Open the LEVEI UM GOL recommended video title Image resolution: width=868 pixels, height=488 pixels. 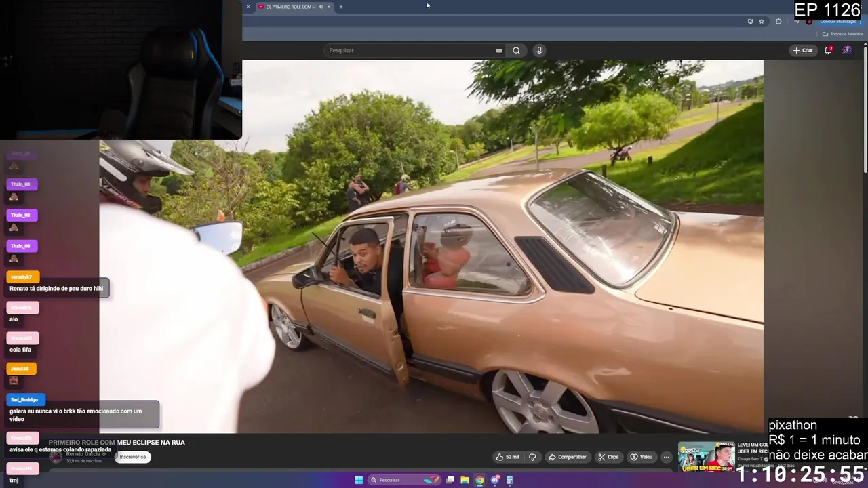coord(753,448)
